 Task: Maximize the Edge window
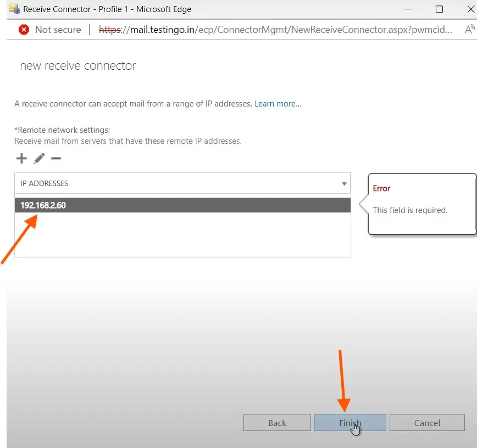tap(439, 9)
